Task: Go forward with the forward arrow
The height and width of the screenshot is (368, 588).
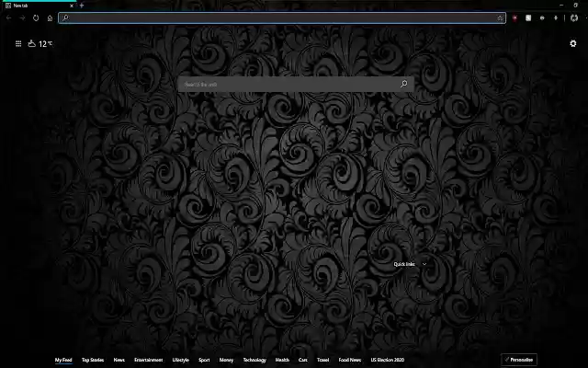Action: coord(22,18)
